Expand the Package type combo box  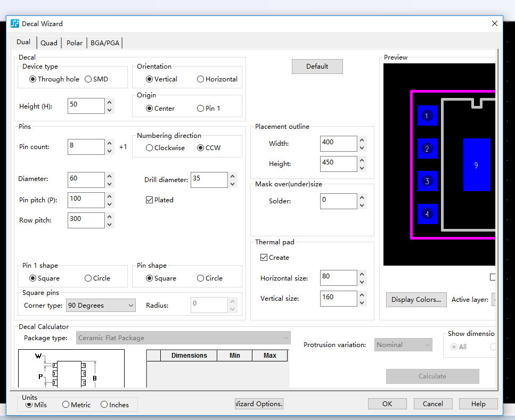[x=183, y=338]
